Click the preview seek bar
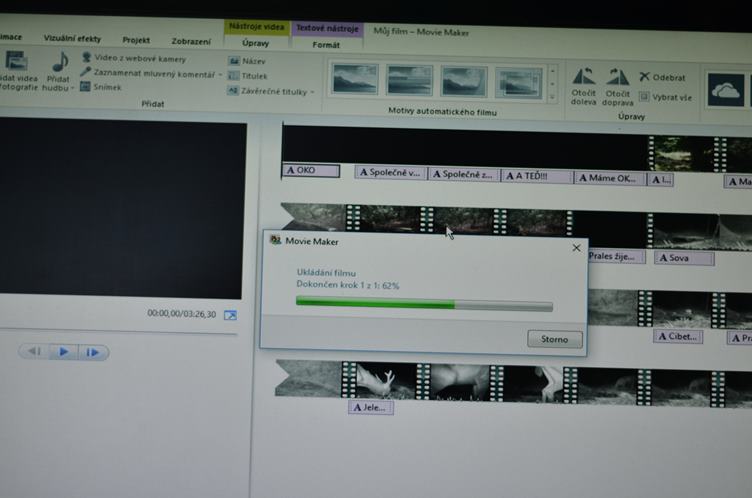This screenshot has width=752, height=498. (118, 332)
